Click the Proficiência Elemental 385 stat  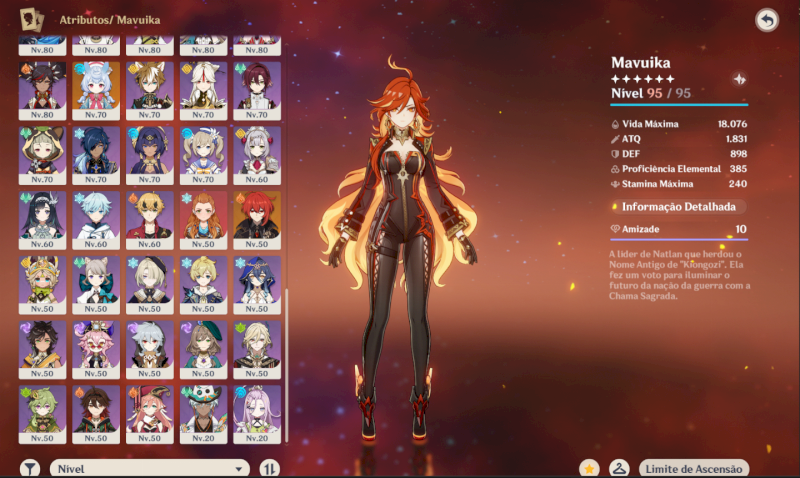(x=679, y=169)
